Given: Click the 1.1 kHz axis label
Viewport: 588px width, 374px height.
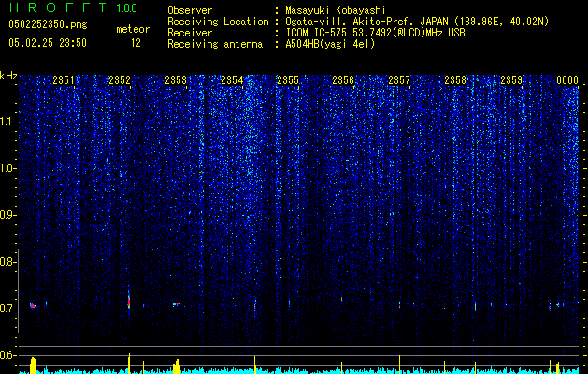Looking at the screenshot, I should 7,122.
